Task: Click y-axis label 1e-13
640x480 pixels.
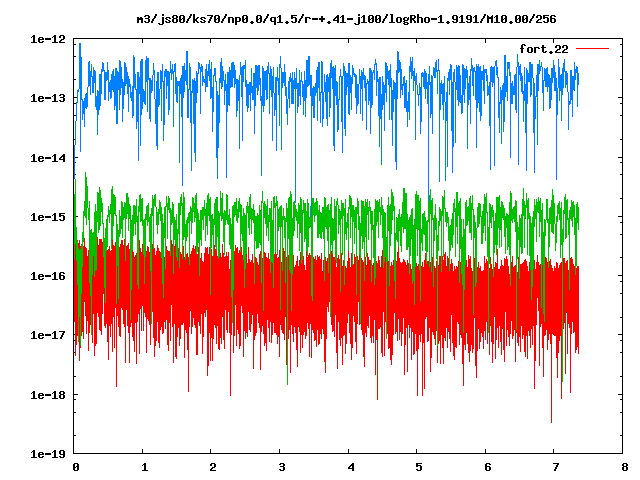Action: (48, 98)
